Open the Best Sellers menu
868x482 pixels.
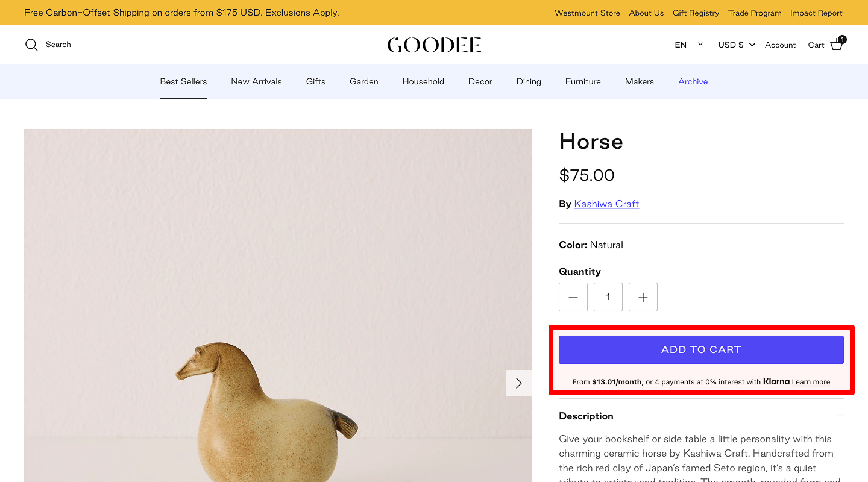tap(183, 81)
